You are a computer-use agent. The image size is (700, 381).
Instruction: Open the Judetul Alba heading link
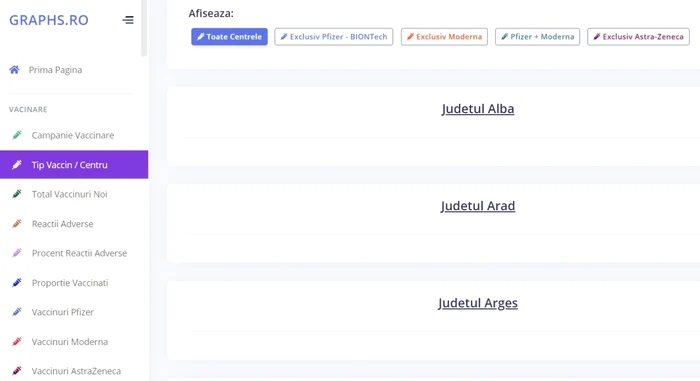click(478, 109)
